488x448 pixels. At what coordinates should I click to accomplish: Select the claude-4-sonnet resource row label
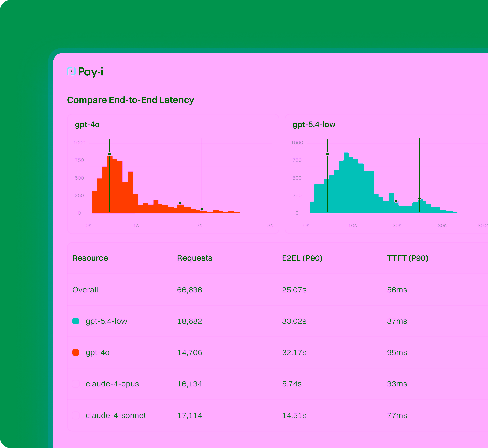(x=116, y=416)
